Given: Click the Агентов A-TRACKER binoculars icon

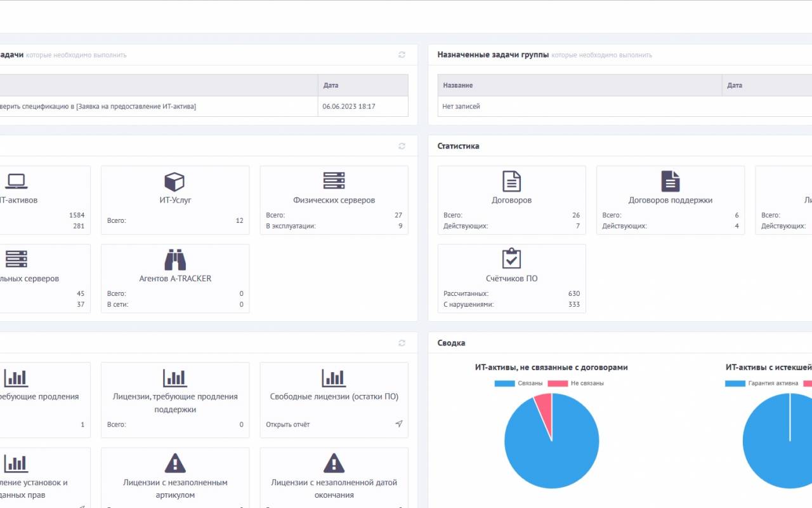Looking at the screenshot, I should coord(174,260).
